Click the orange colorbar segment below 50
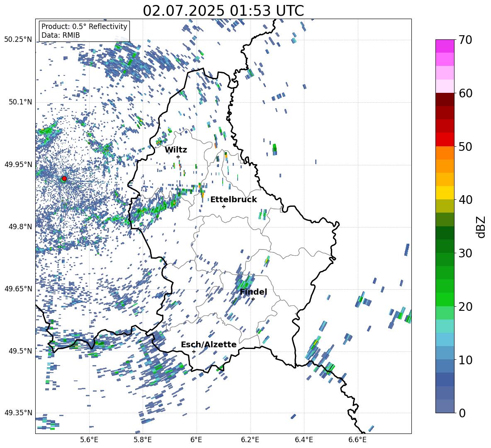491x448 pixels. coord(445,153)
